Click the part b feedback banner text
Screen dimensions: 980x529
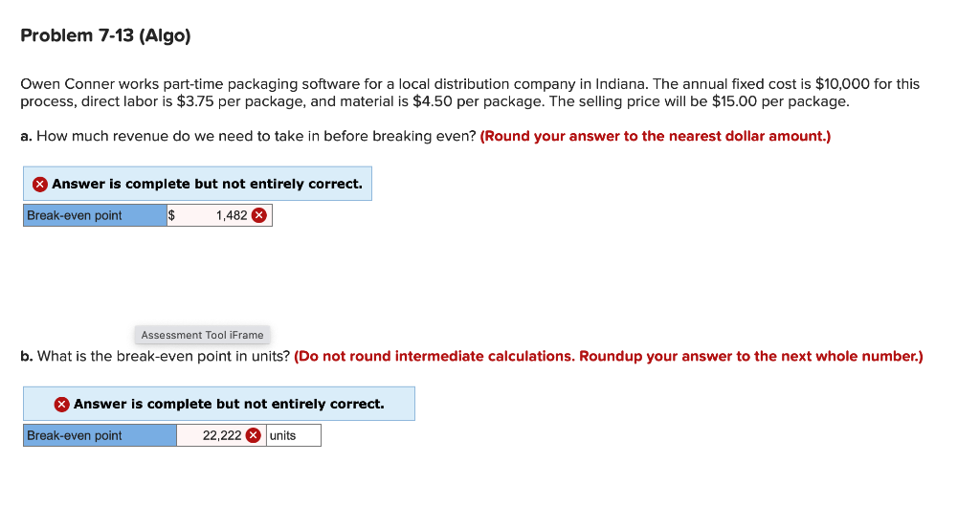[229, 404]
